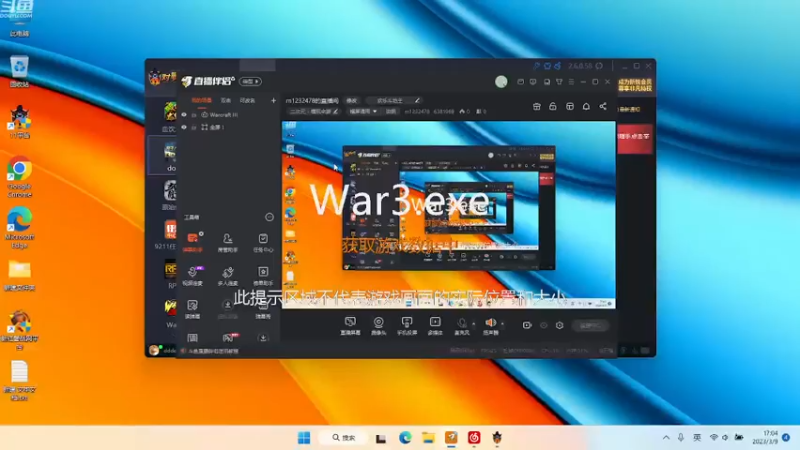Image resolution: width=800 pixels, height=450 pixels.
Task: Expand microphone options arrow in the bottom bar
Action: [474, 323]
